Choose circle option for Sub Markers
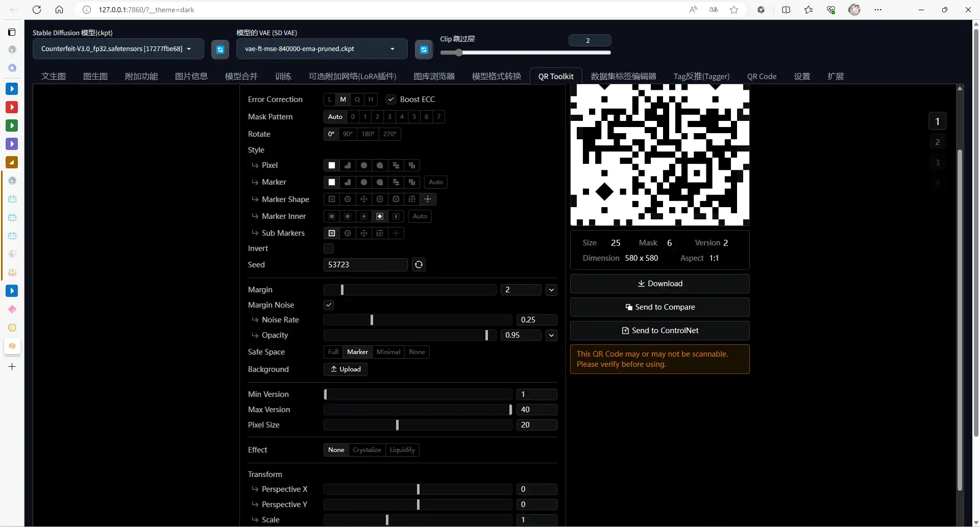The width and height of the screenshot is (980, 527). click(x=348, y=233)
